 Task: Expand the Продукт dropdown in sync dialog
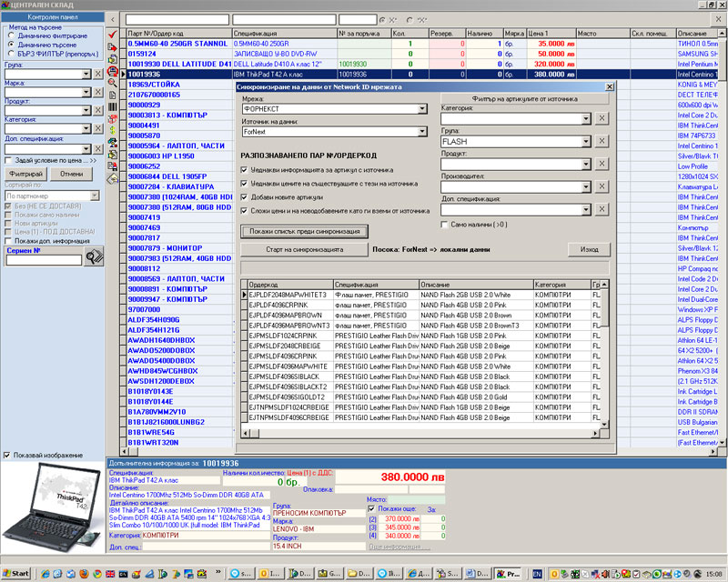pyautogui.click(x=586, y=165)
